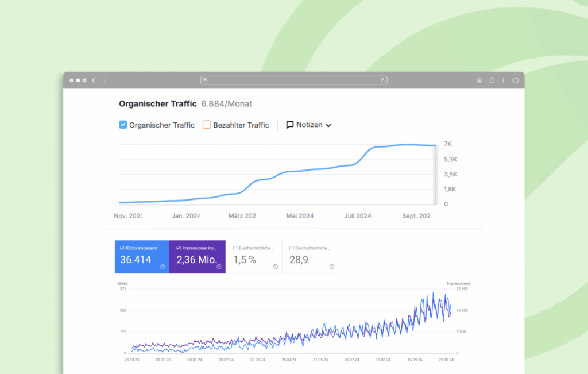Expand the Notizen dropdown

(x=309, y=125)
